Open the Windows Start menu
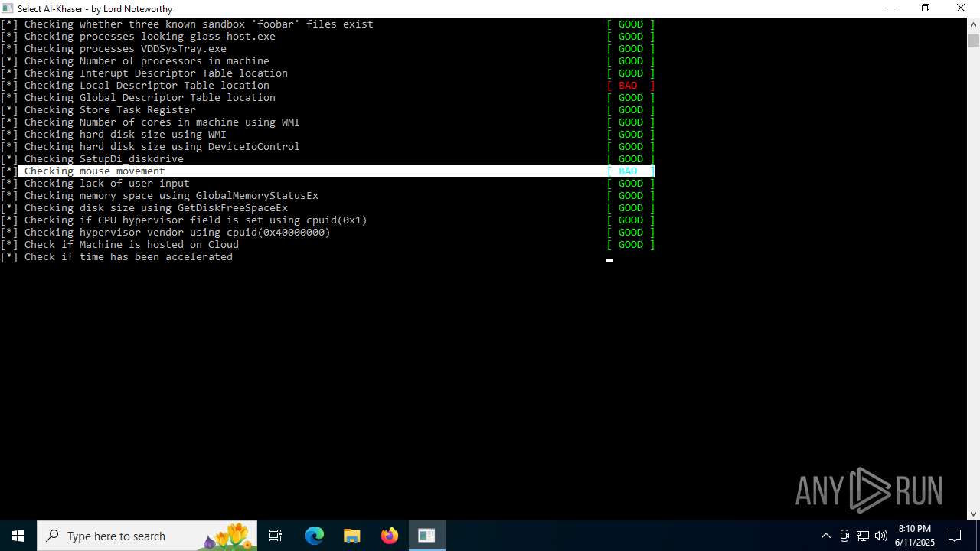980x551 pixels. tap(18, 536)
